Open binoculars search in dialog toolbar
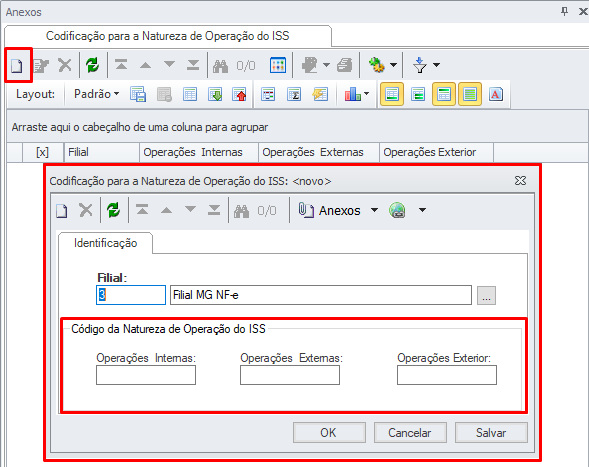 [x=242, y=211]
